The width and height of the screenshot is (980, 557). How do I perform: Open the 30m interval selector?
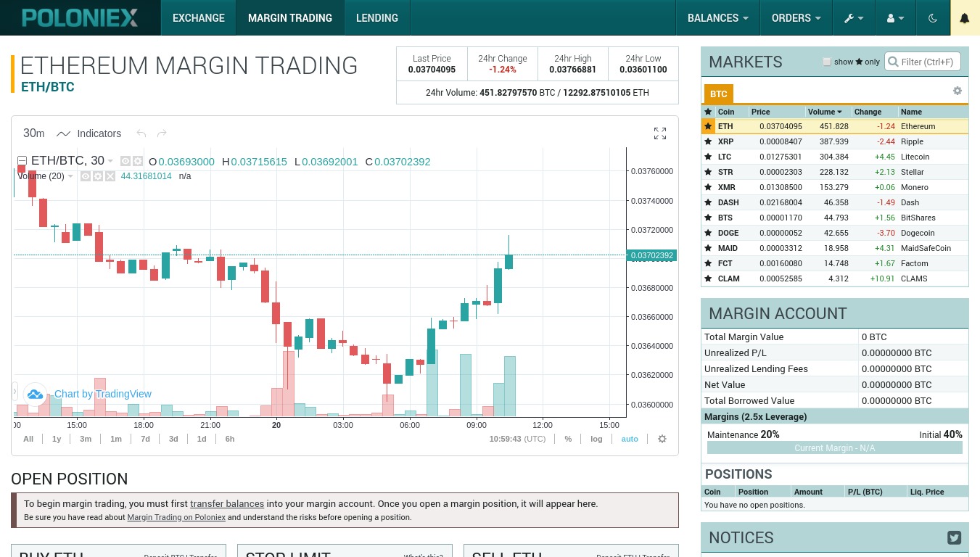pos(33,133)
